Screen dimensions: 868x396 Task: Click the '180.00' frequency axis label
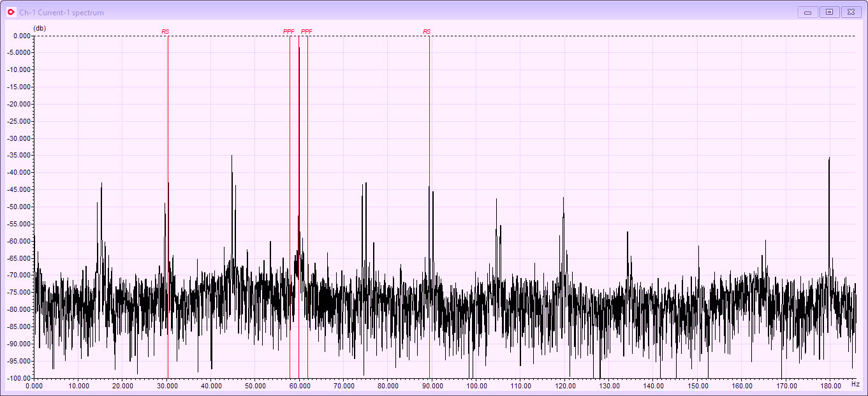coord(830,386)
